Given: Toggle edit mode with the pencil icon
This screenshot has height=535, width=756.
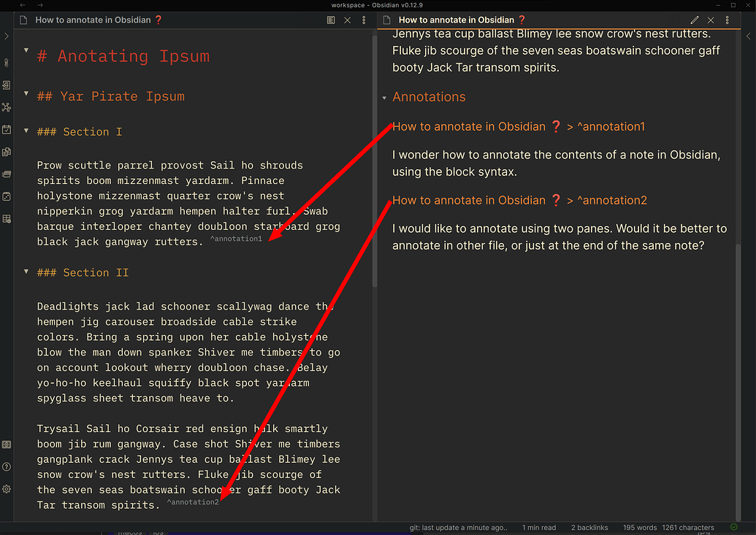Looking at the screenshot, I should tap(695, 20).
